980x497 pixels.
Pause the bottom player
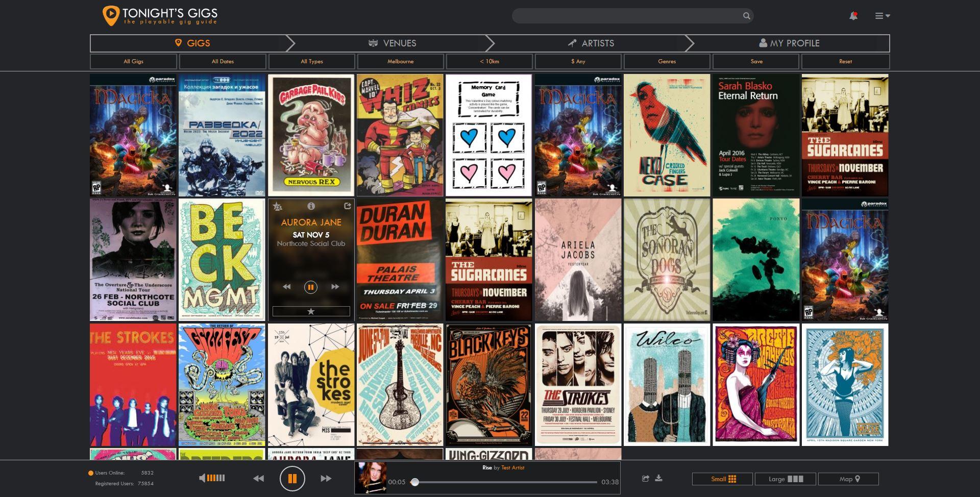(292, 478)
